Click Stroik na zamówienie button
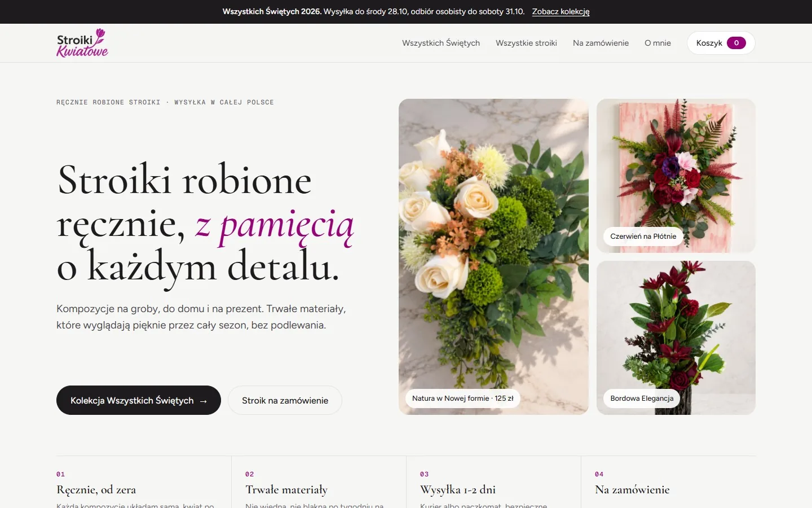The height and width of the screenshot is (508, 812). [285, 400]
